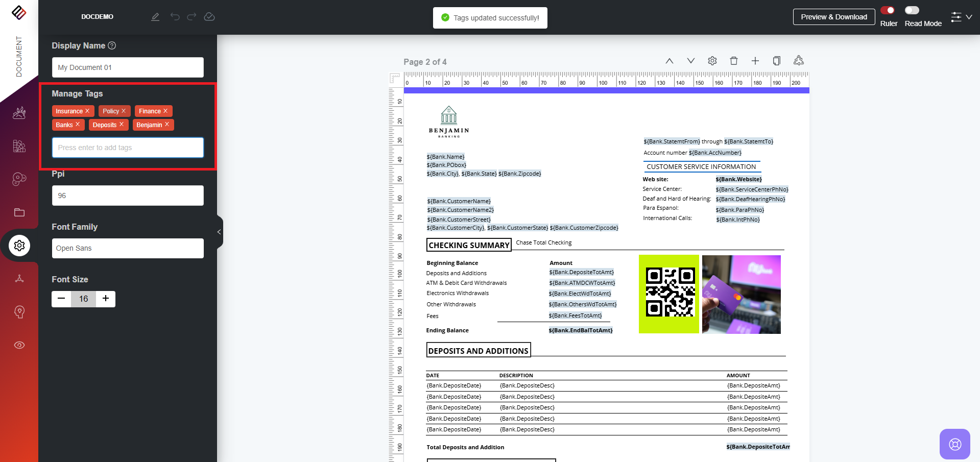Open the help chat support icon
This screenshot has height=462, width=980.
[954, 444]
